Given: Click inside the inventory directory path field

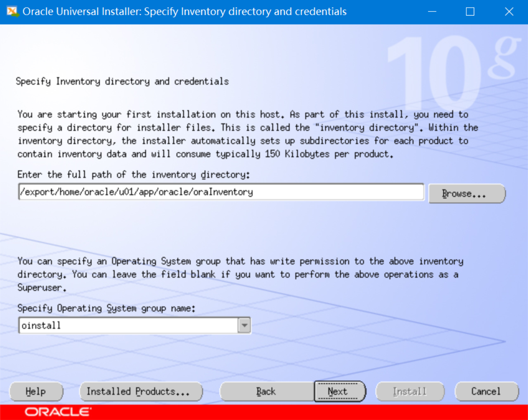Looking at the screenshot, I should (x=221, y=192).
